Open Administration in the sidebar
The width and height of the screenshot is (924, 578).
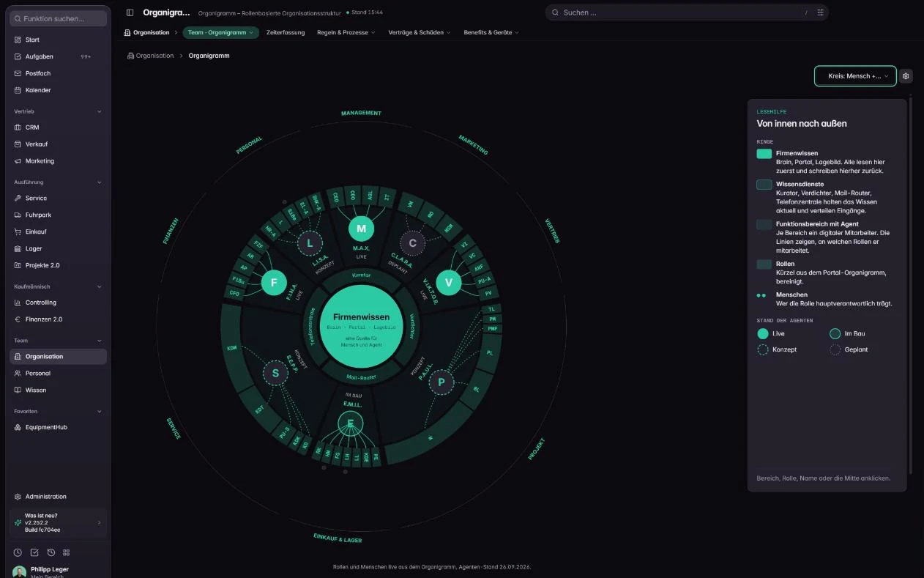click(58, 497)
